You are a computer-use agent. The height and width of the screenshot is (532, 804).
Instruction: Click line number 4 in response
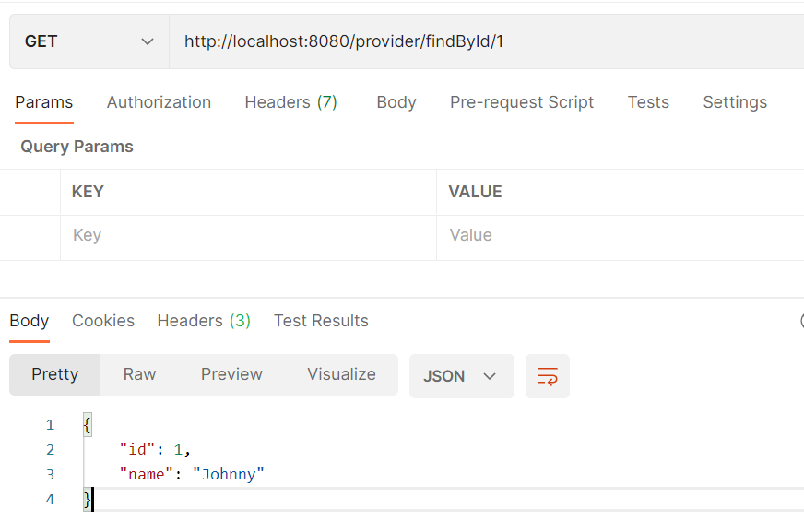(50, 499)
